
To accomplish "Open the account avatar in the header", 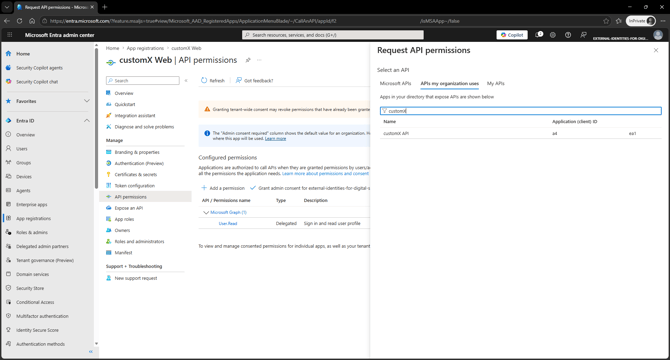I will click(658, 35).
